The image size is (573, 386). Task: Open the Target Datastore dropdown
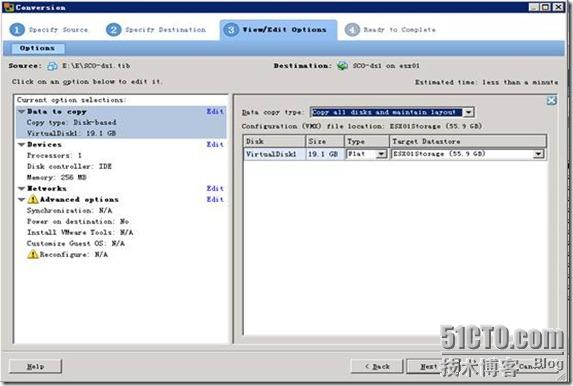tap(538, 154)
